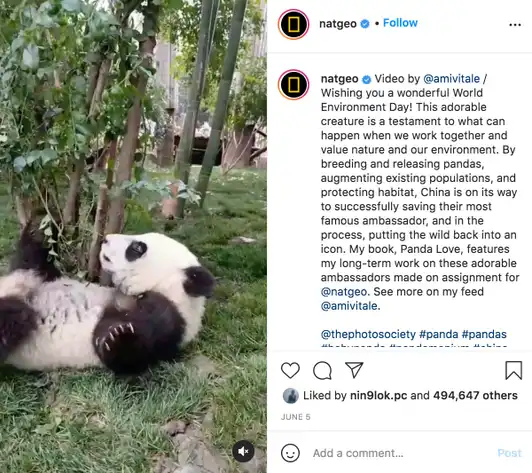The height and width of the screenshot is (473, 532).
Task: Click the @natgeo mention in caption
Action: tap(344, 292)
